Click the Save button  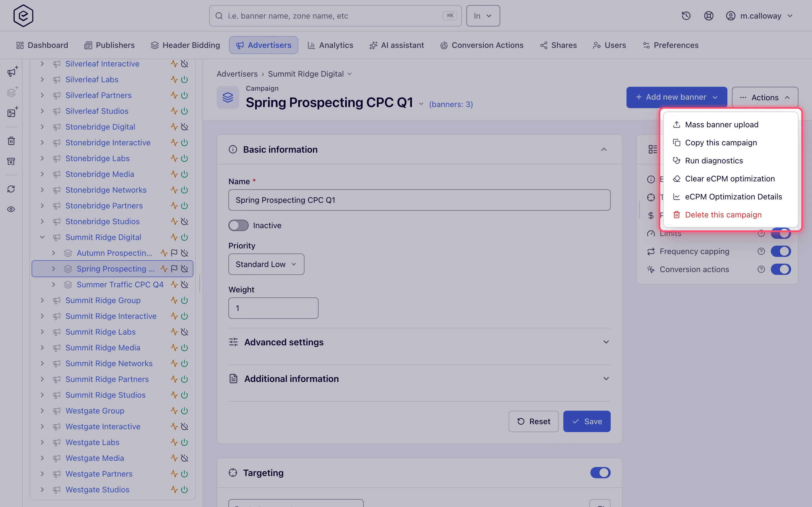[586, 421]
